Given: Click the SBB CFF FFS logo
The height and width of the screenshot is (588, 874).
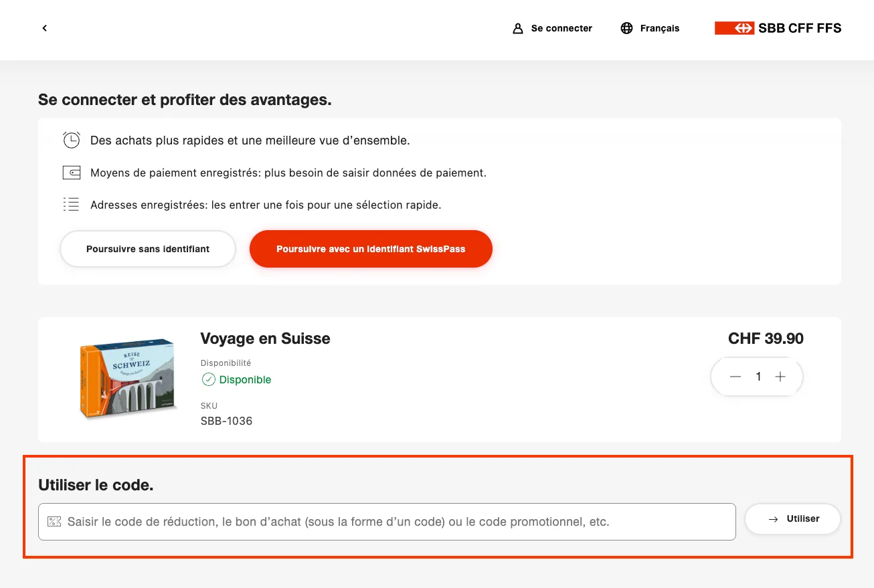Looking at the screenshot, I should point(778,28).
